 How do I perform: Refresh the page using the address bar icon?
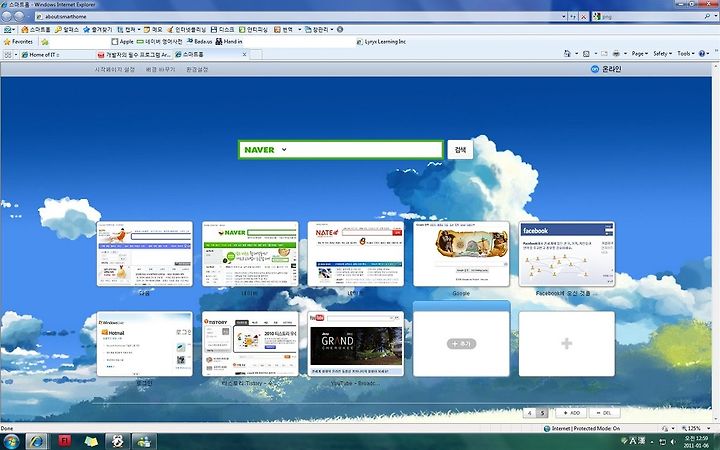click(x=573, y=17)
